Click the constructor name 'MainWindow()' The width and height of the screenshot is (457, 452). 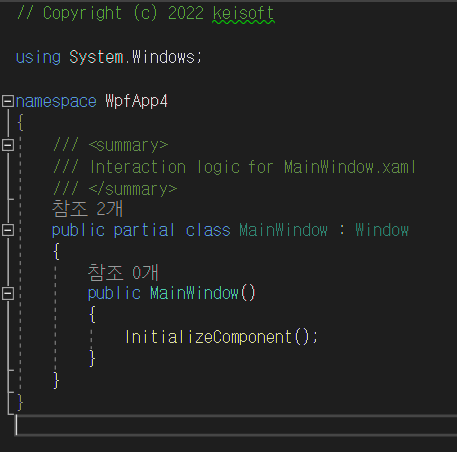pyautogui.click(x=203, y=293)
